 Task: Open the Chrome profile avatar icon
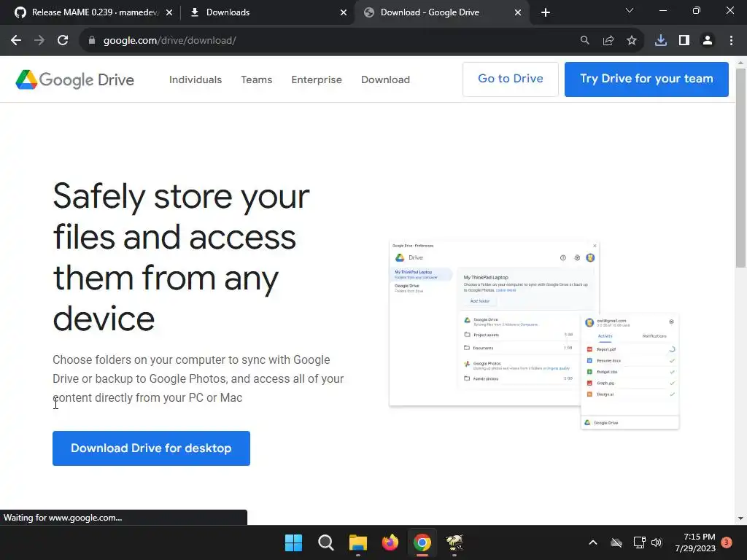point(708,41)
